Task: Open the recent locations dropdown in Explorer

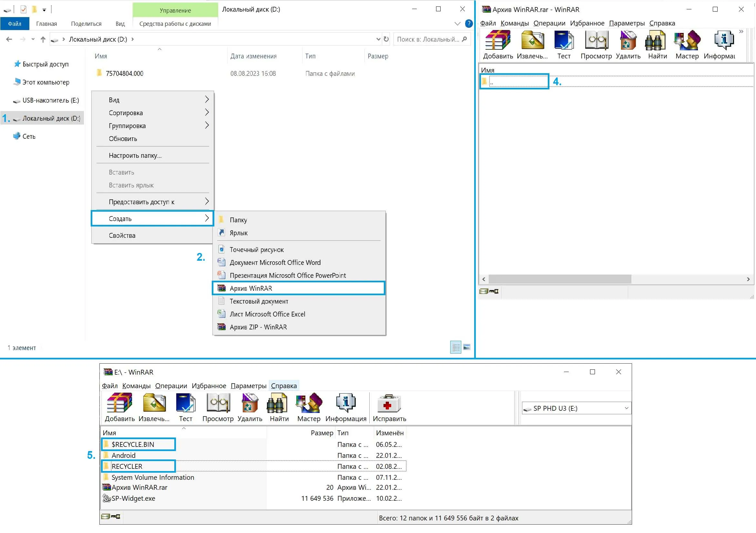Action: point(33,39)
